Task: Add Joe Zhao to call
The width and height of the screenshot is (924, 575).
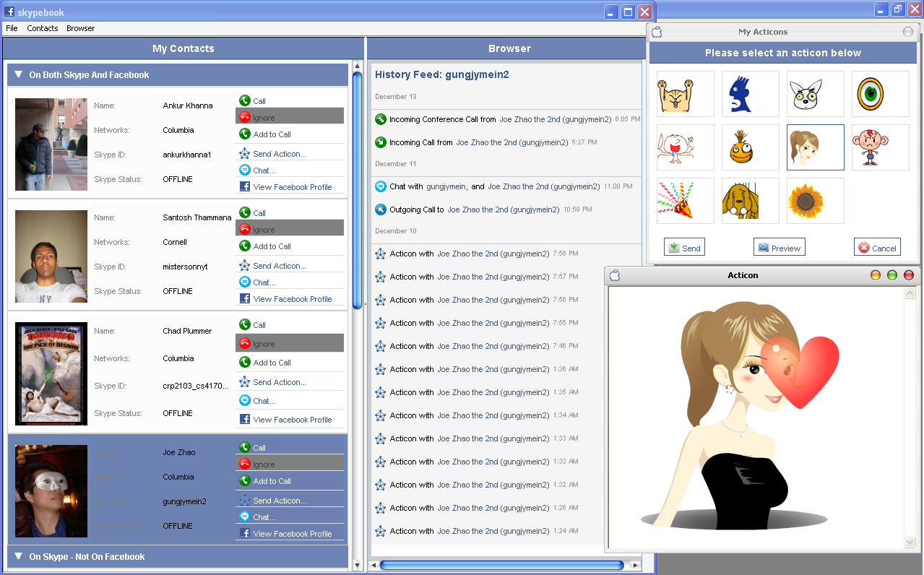Action: [272, 481]
